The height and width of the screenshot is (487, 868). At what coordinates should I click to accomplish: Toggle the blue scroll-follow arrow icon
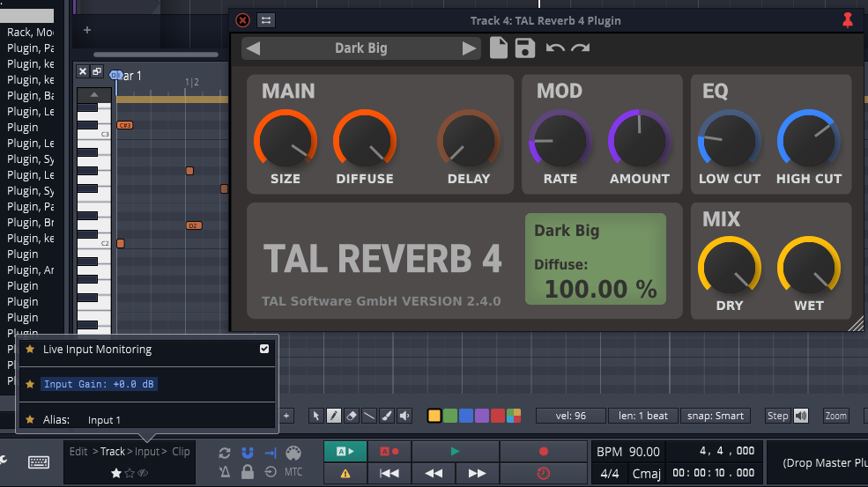pos(271,453)
